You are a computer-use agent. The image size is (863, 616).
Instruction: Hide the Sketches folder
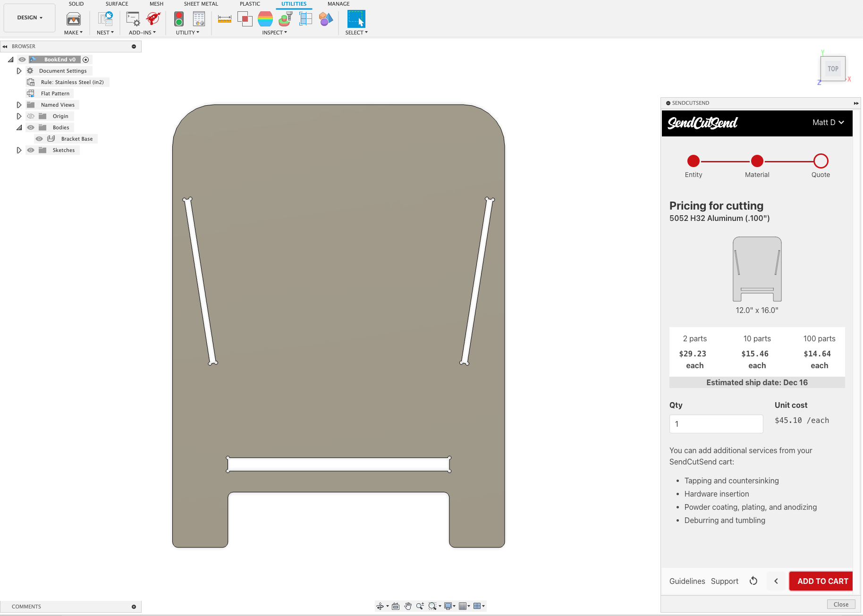tap(31, 150)
